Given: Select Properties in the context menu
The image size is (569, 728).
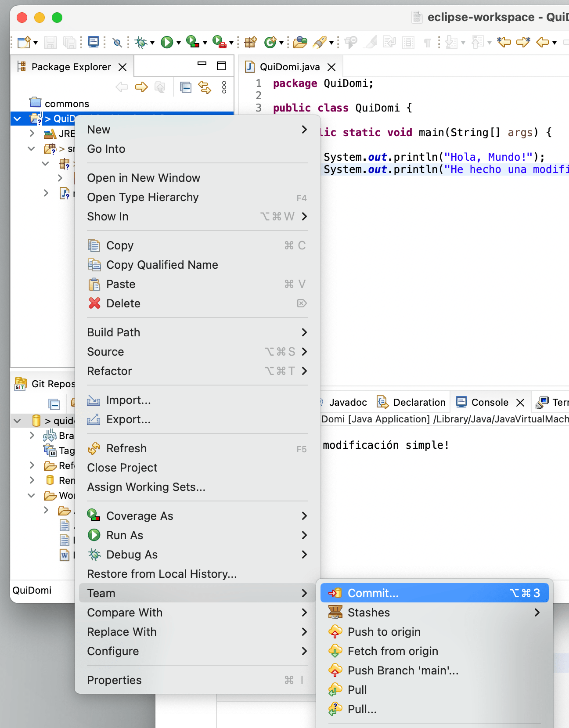Looking at the screenshot, I should point(197,680).
